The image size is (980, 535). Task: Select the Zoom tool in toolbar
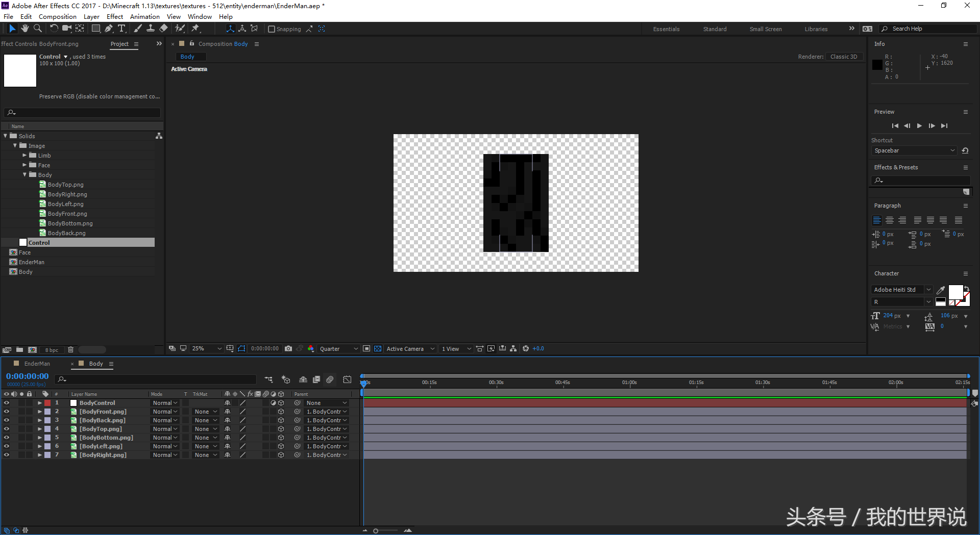37,29
